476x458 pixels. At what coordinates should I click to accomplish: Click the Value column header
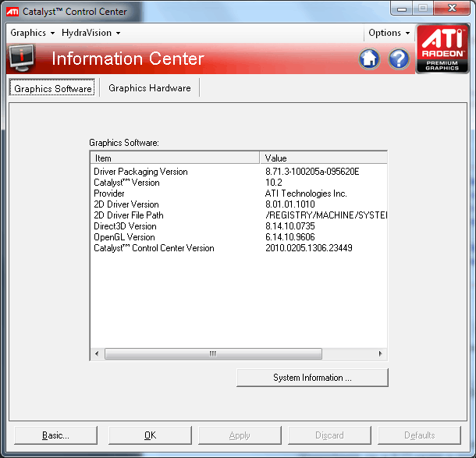[x=324, y=158]
